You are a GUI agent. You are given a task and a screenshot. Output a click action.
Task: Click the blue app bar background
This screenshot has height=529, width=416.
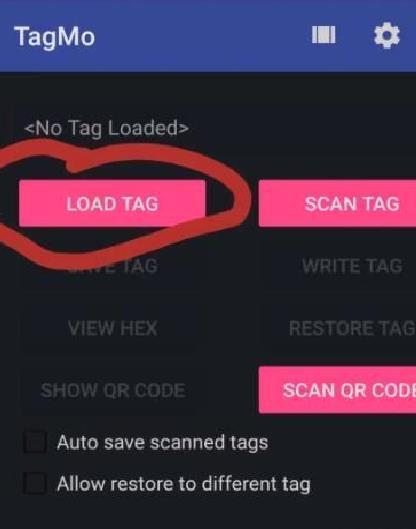point(202,35)
